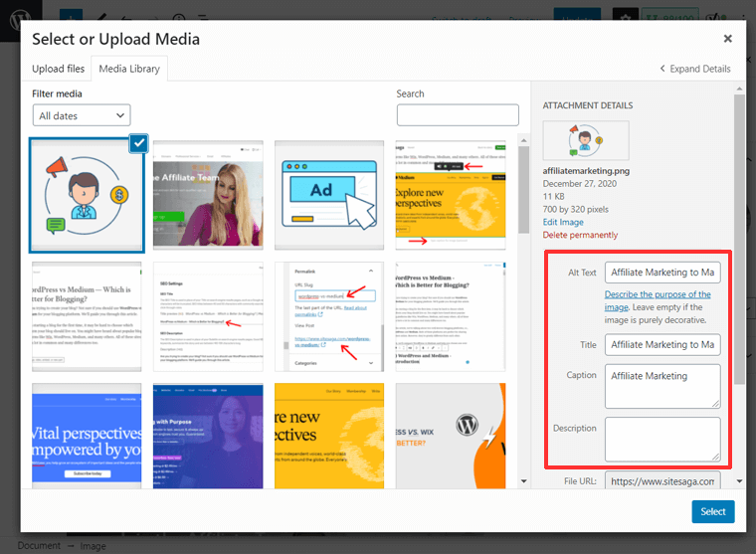Viewport: 756px width, 554px height.
Task: Click the attachment preview image in details panel
Action: 586,140
